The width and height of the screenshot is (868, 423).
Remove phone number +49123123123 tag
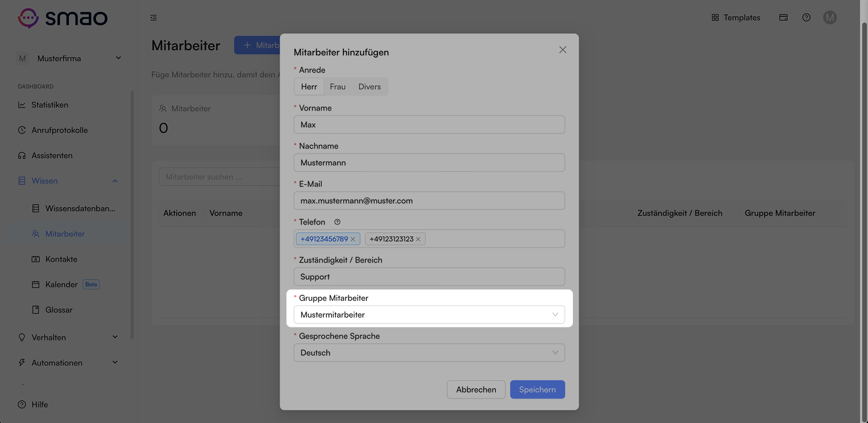(418, 239)
